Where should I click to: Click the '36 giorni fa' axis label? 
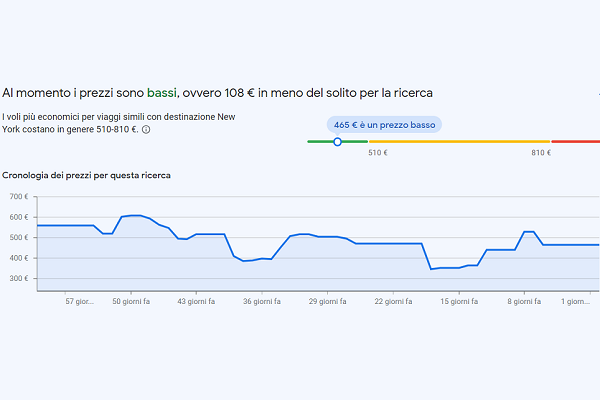tap(262, 302)
